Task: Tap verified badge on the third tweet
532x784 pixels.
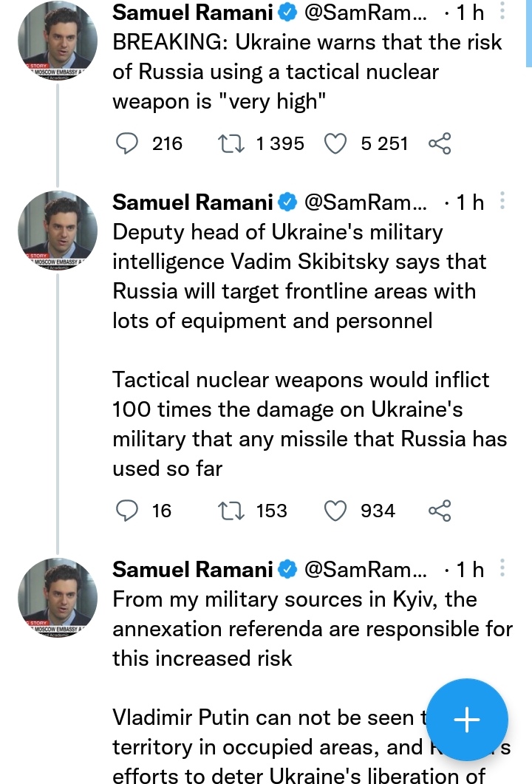Action: click(287, 569)
